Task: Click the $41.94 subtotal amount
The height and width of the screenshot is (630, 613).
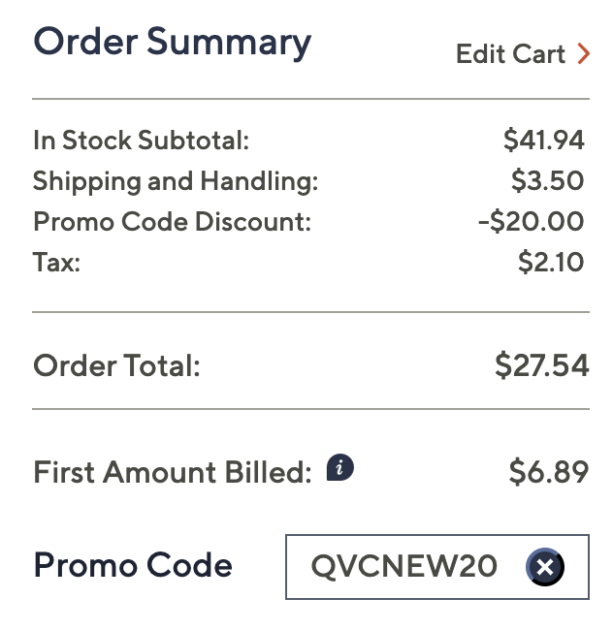Action: (545, 141)
